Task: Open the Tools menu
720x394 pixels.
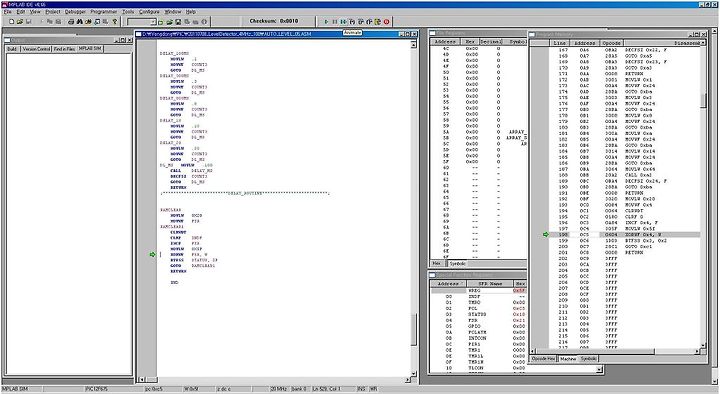Action: tap(128, 11)
